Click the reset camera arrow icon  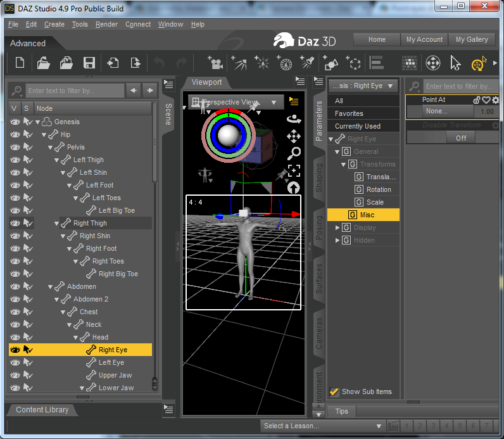(293, 188)
